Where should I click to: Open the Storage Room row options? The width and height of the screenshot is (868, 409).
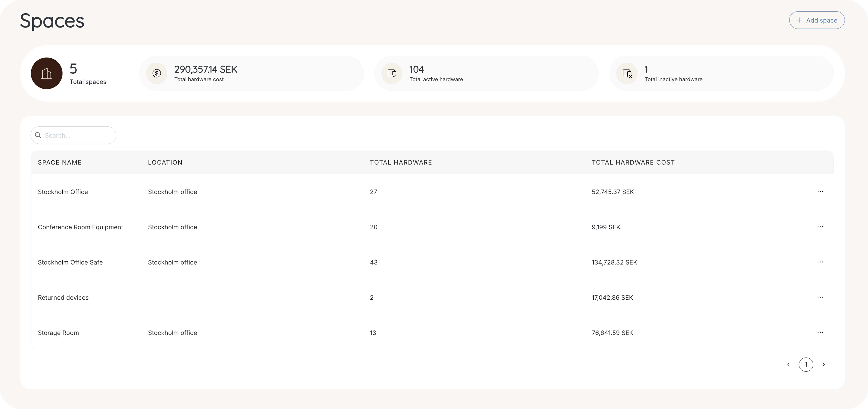pos(820,333)
